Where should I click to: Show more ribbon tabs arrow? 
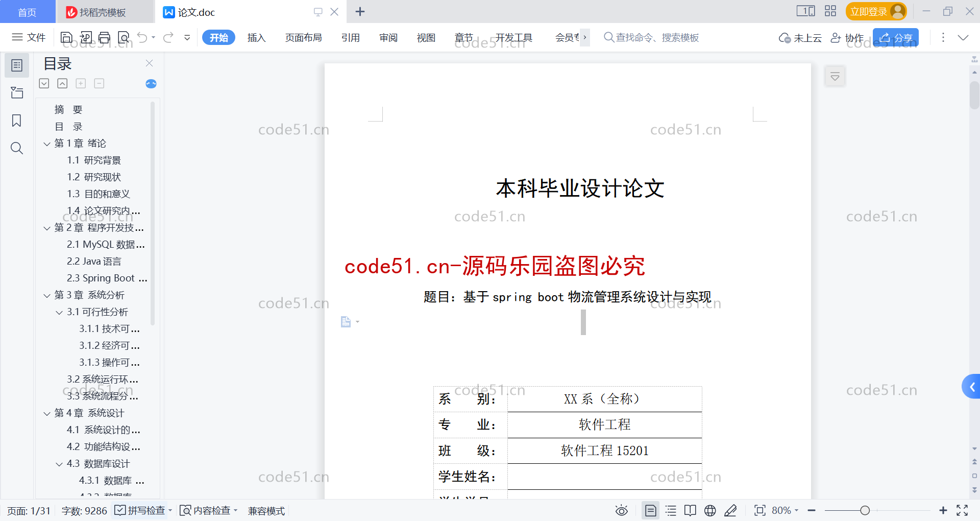(x=585, y=37)
